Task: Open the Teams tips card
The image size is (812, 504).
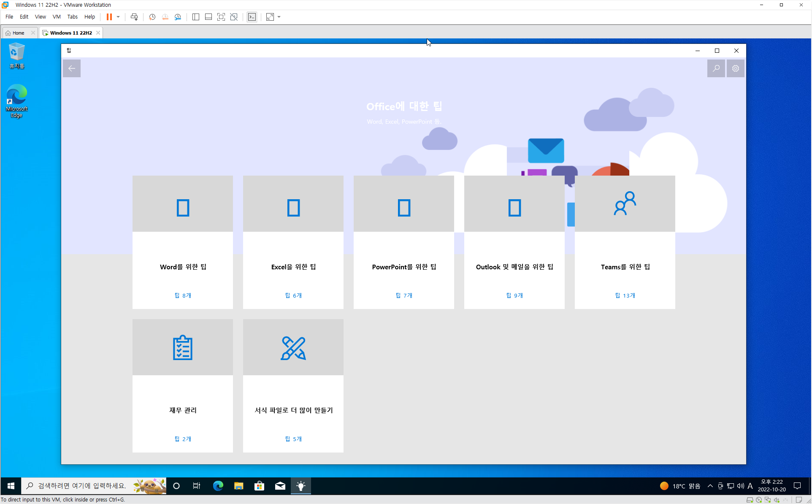Action: click(625, 242)
